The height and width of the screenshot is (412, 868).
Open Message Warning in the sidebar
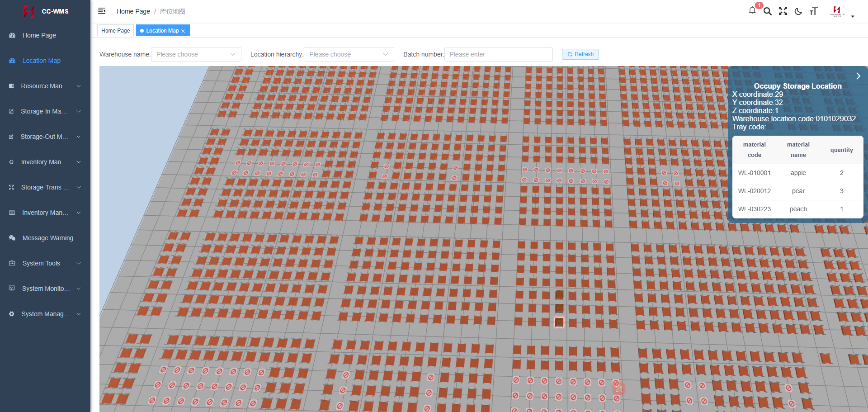click(47, 238)
